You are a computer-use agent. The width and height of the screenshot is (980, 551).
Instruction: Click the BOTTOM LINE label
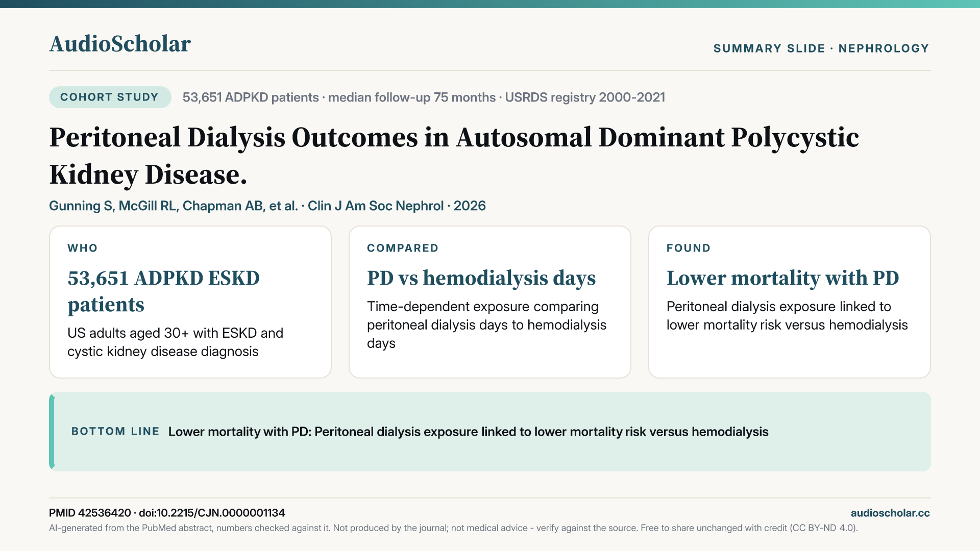click(115, 431)
